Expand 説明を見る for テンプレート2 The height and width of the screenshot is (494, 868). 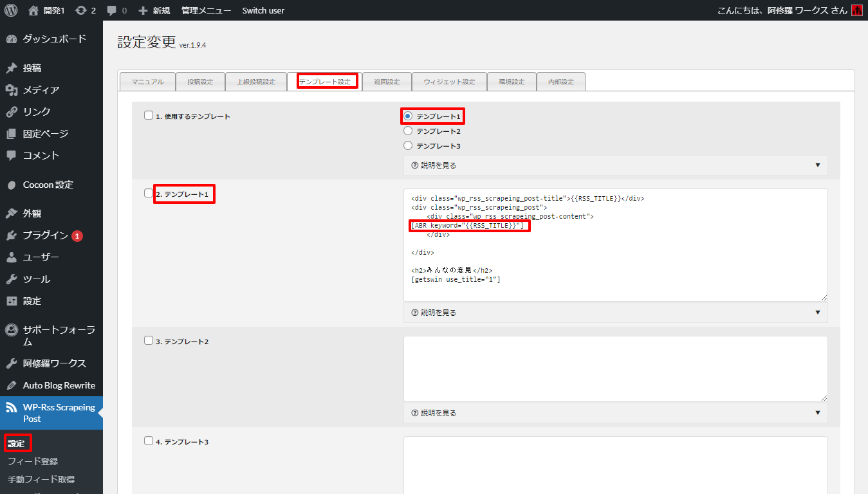(435, 412)
